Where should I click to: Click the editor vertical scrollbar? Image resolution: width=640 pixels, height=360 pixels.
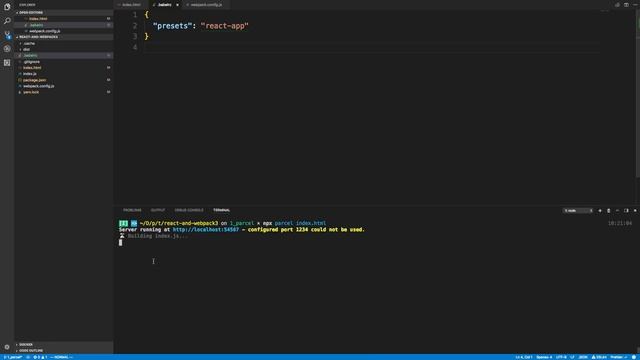(x=638, y=93)
